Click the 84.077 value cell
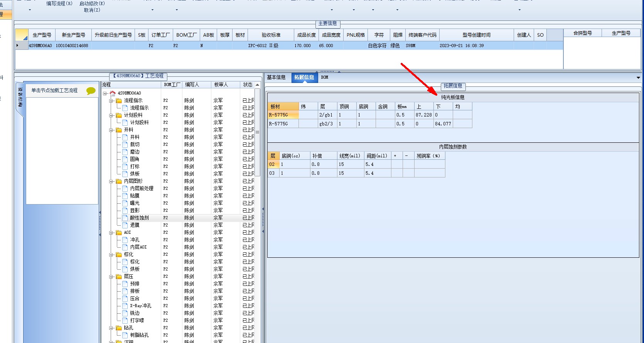644x343 pixels. pos(443,124)
